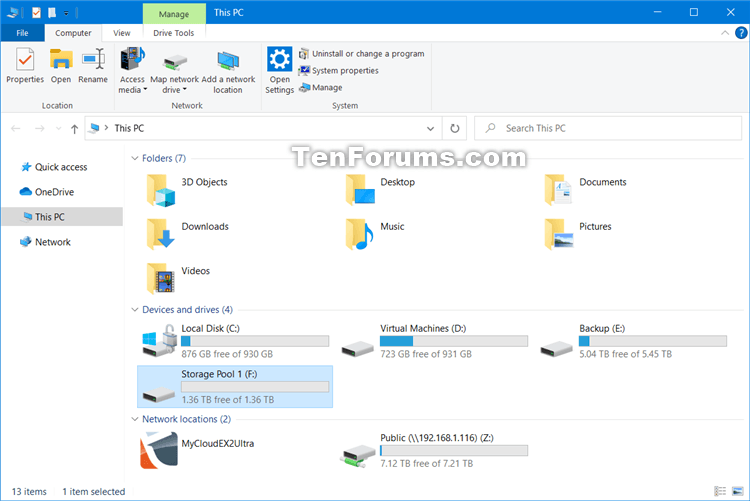Open Settings gear icon in ribbon
Image resolution: width=750 pixels, height=501 pixels.
279,59
